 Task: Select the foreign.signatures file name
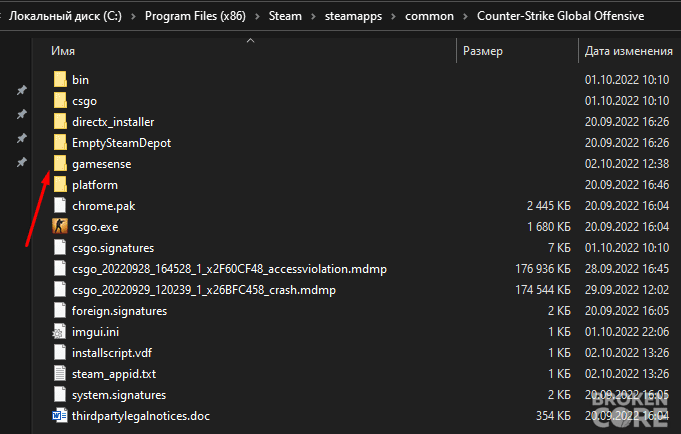[x=119, y=311]
